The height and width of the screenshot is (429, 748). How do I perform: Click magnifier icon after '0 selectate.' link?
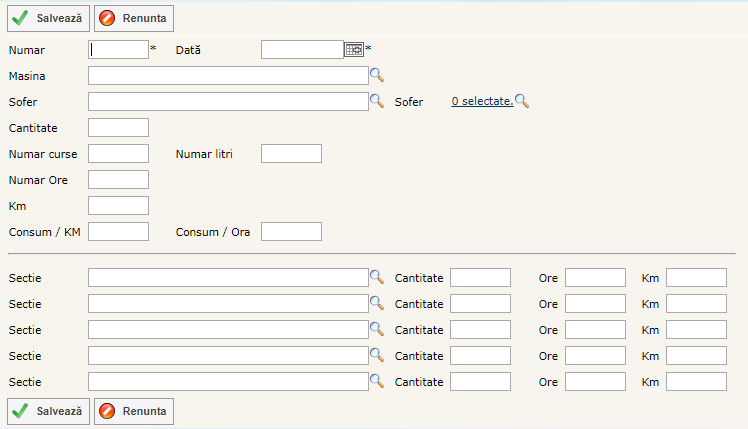click(521, 101)
